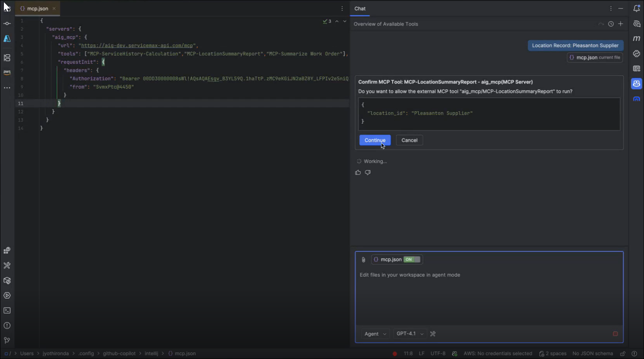Open Copilot status icon in status bar
The width and height of the screenshot is (644, 359).
coord(455,354)
